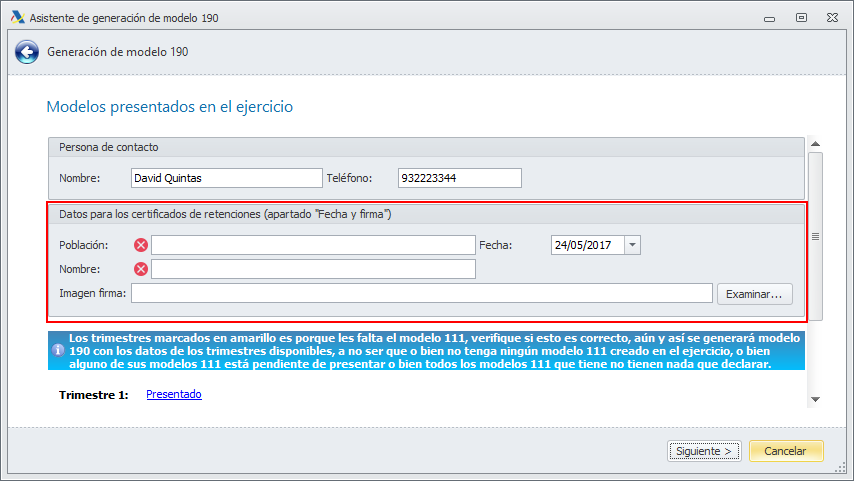Click the info icon in blue notice
This screenshot has height=481, width=854.
click(x=58, y=350)
